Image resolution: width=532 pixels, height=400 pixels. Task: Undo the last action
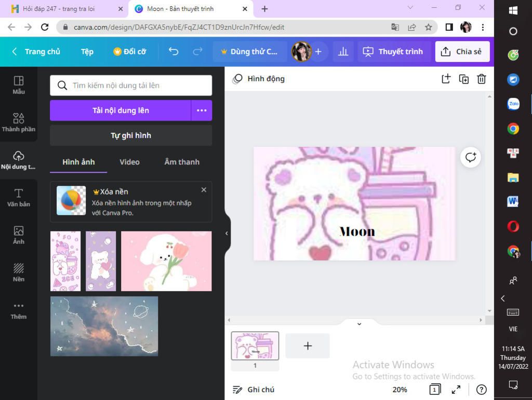pyautogui.click(x=174, y=51)
